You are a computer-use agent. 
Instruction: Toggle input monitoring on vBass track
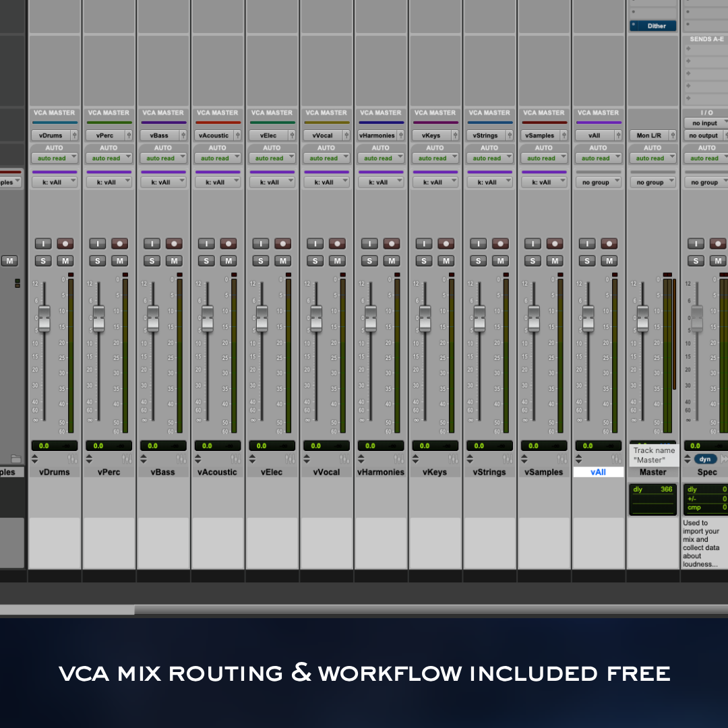[x=152, y=244]
